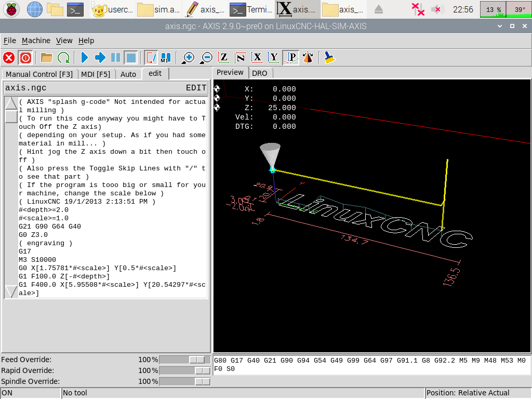The height and width of the screenshot is (399, 532).
Task: Launch the web browser globe icon
Action: pos(35,9)
